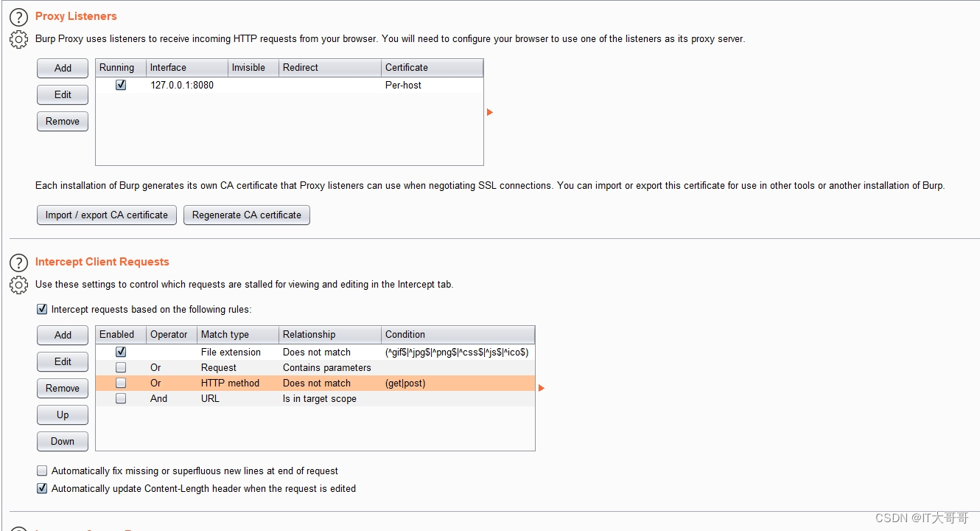Screen dimensions: 980x531
Task: Add a new intercept rule
Action: click(x=63, y=335)
